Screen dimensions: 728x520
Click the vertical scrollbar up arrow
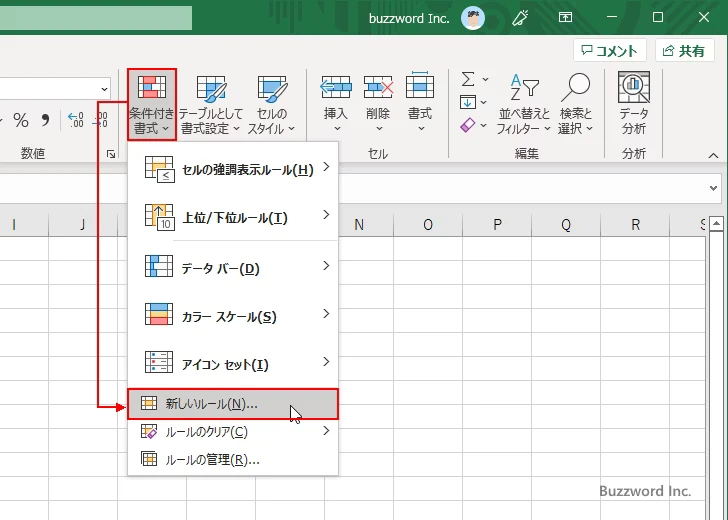click(716, 224)
